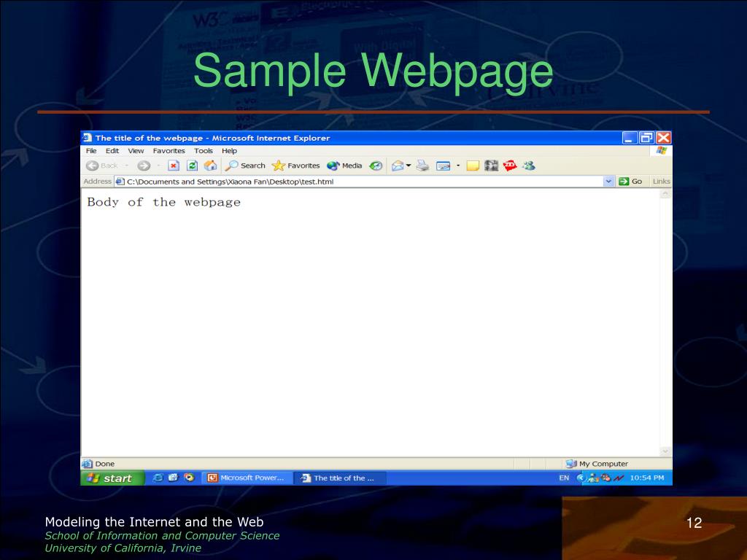Screen dimensions: 747x560
Task: Click the Mail envelope icon
Action: [398, 166]
